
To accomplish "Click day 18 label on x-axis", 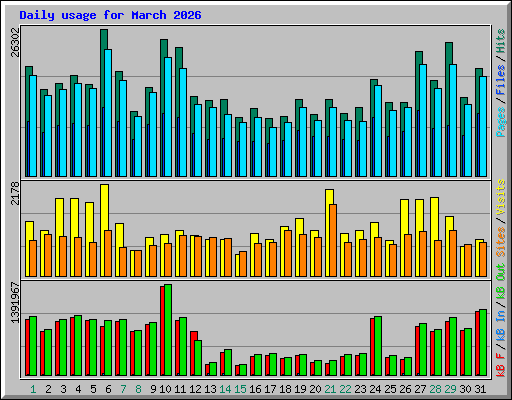I will point(285,389).
